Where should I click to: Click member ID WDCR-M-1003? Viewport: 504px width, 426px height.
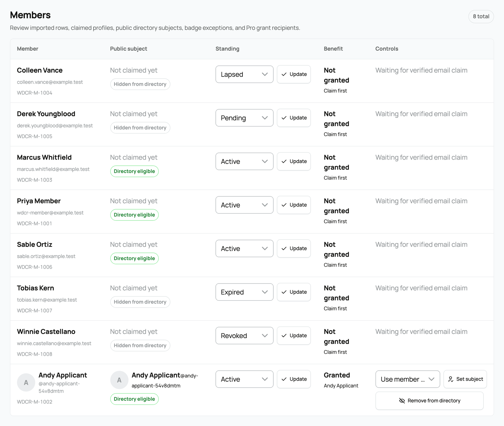click(34, 180)
